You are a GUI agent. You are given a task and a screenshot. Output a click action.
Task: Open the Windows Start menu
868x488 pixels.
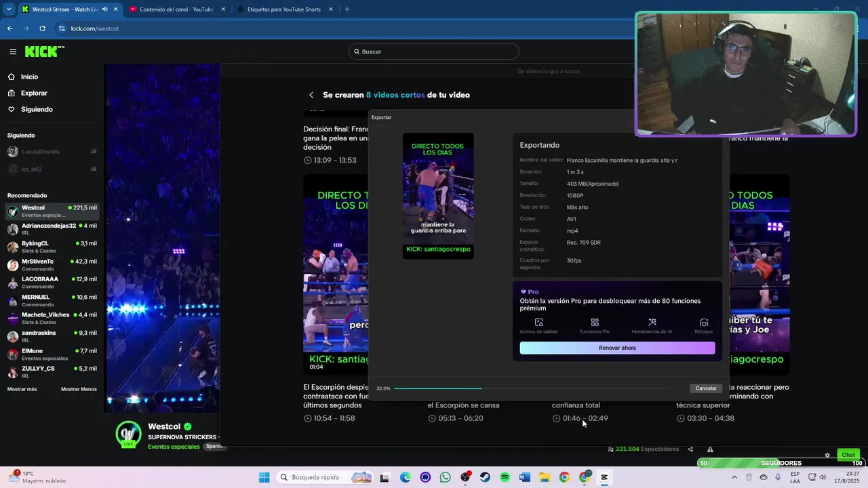pos(264,477)
